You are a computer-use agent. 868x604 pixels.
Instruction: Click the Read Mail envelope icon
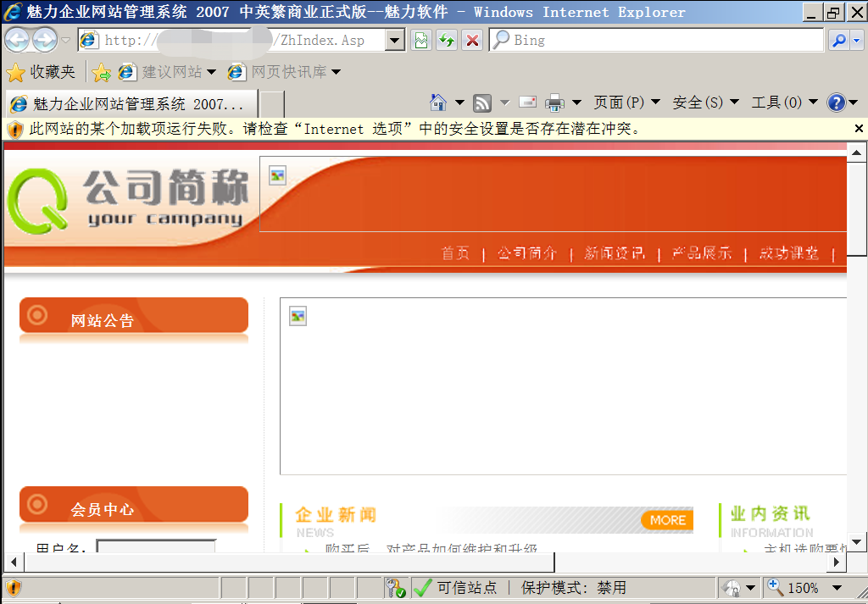click(x=527, y=103)
